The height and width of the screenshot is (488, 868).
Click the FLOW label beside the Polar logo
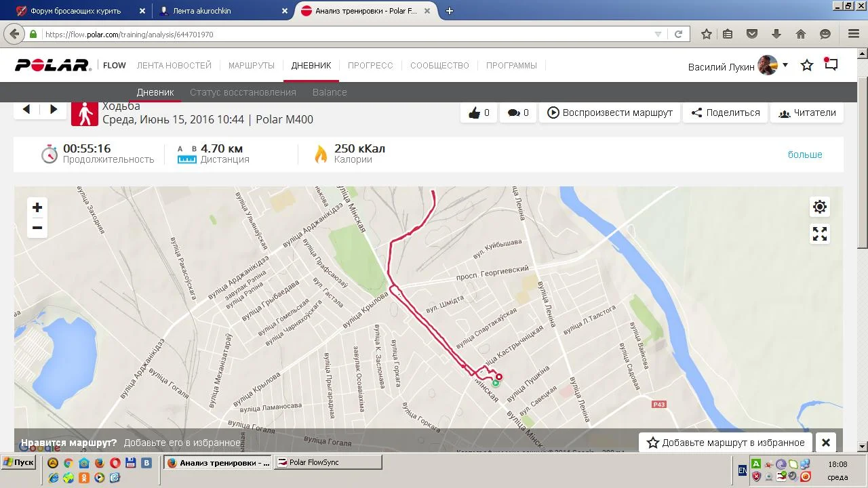pyautogui.click(x=115, y=66)
